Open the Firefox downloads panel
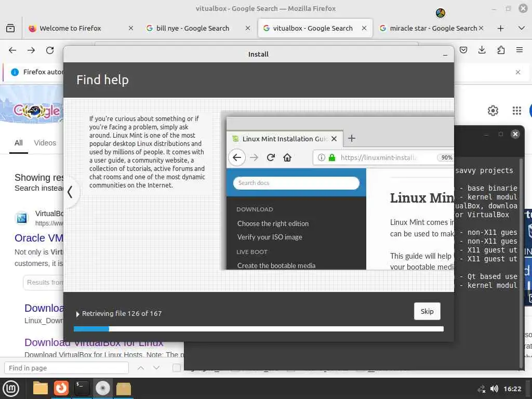The image size is (532, 399). 482,50
